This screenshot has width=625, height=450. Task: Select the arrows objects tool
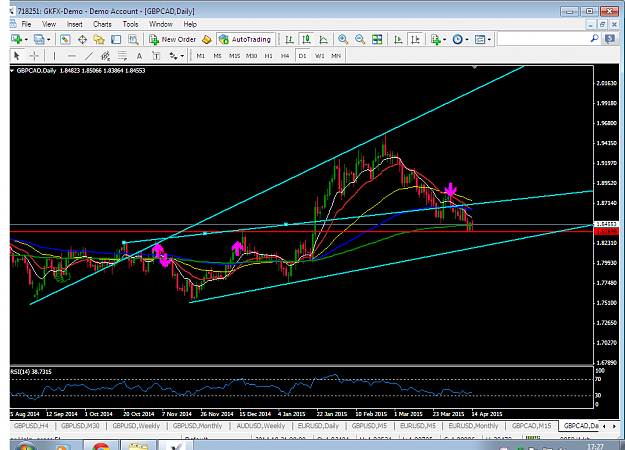point(173,56)
